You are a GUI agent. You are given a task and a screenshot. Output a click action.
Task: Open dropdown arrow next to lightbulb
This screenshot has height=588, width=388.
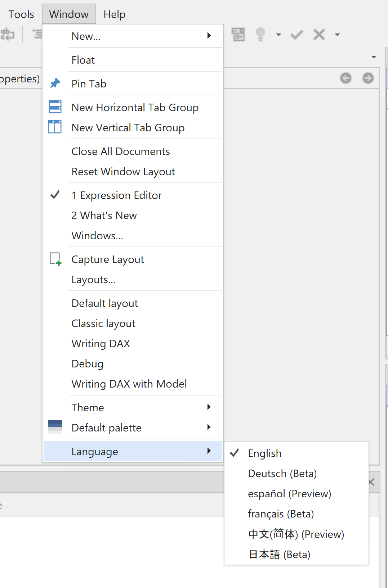[278, 35]
